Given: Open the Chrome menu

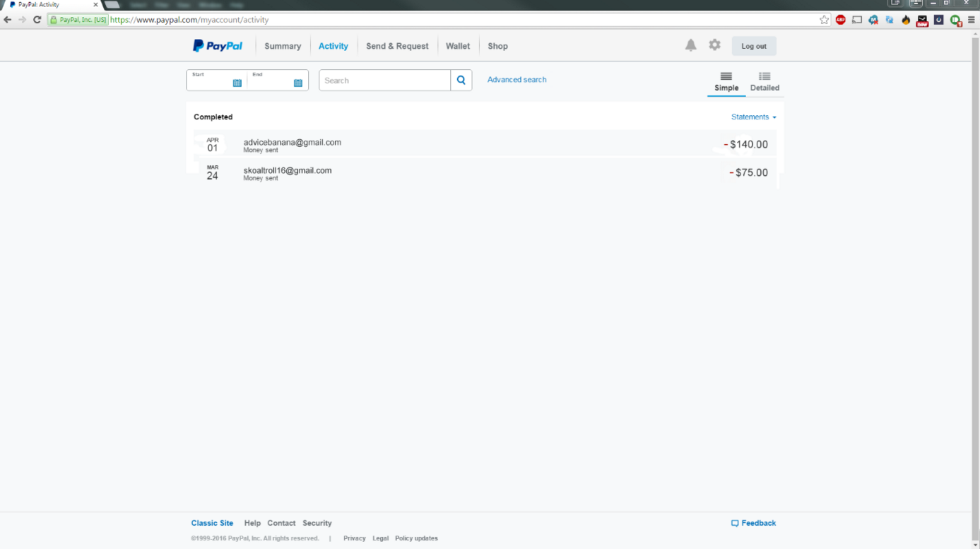Looking at the screenshot, I should pyautogui.click(x=971, y=20).
